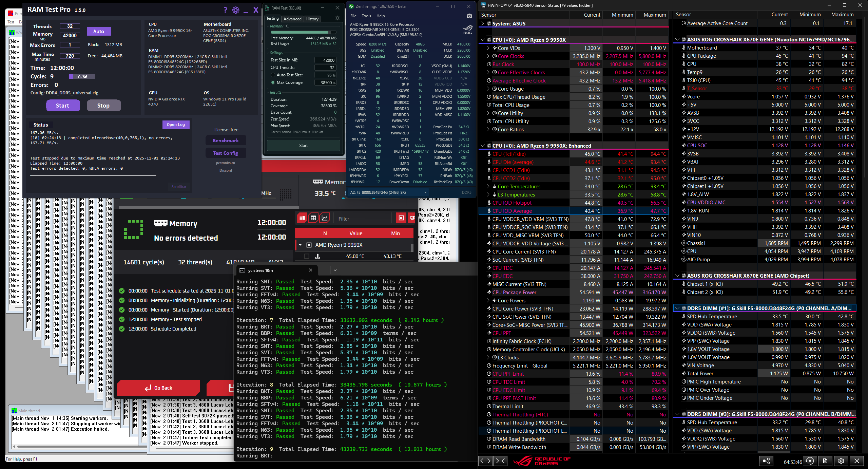868x469 pixels.
Task: Open the pcstonks.ru link
Action: [x=226, y=163]
